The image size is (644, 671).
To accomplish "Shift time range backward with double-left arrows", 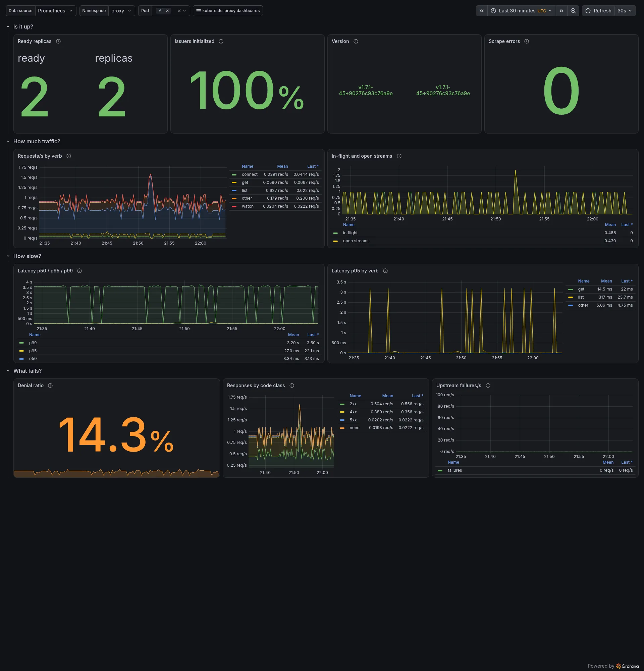I will [x=481, y=11].
